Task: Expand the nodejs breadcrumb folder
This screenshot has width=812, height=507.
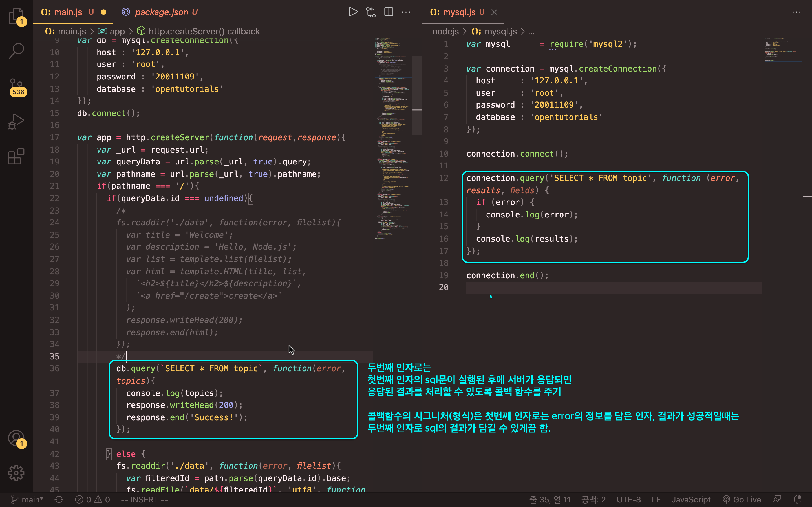Action: tap(445, 31)
